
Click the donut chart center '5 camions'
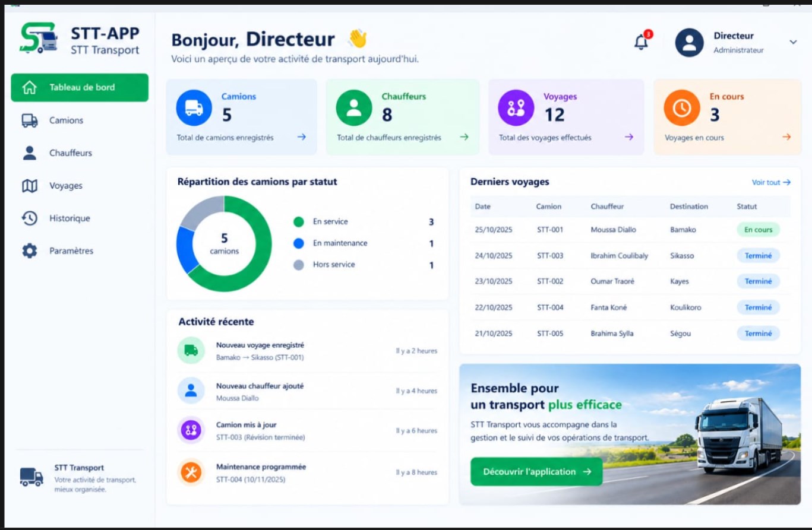pos(224,244)
